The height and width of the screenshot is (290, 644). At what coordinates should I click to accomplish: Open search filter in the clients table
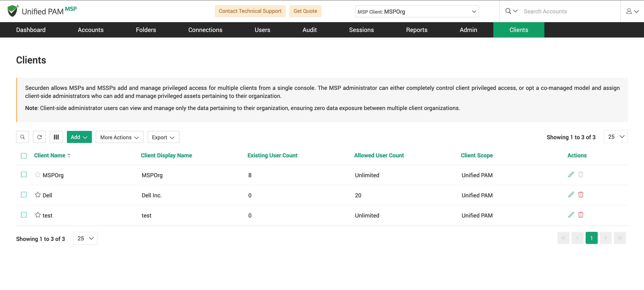(x=22, y=137)
